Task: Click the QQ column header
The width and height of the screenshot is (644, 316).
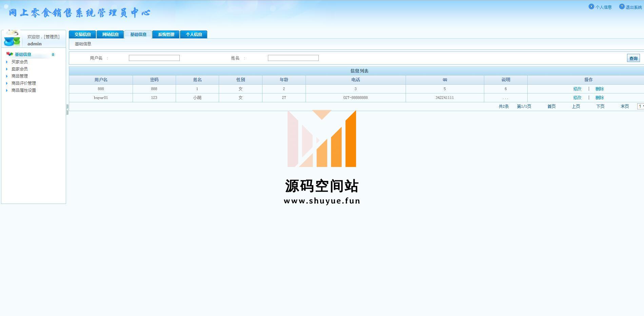Action: (445, 80)
